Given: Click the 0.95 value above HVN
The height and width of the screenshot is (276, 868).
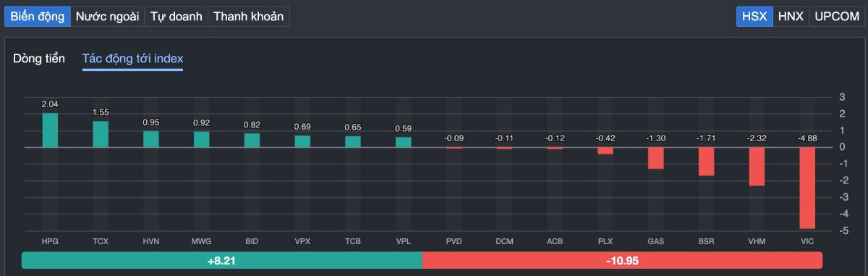Looking at the screenshot, I should click(x=150, y=122).
